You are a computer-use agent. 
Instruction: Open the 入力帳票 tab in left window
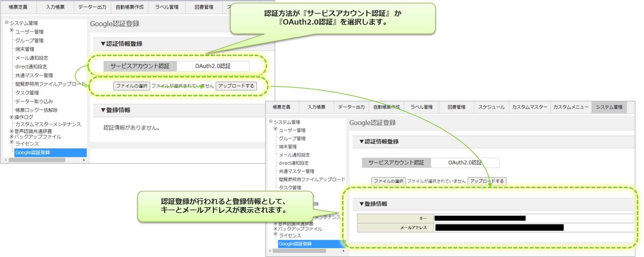(x=55, y=7)
